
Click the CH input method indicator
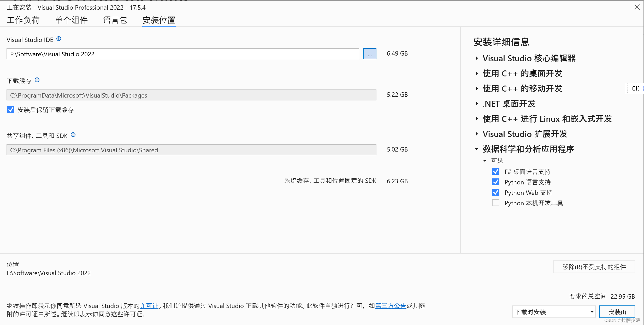[635, 88]
